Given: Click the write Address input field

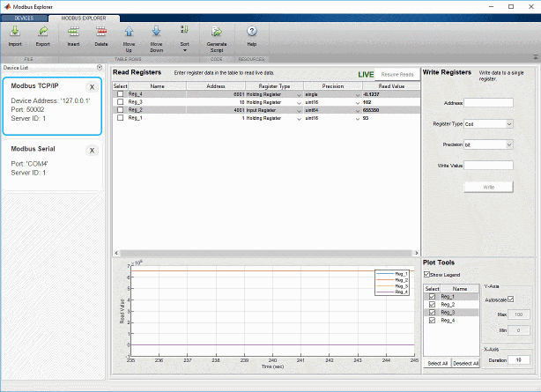Looking at the screenshot, I should (x=488, y=103).
